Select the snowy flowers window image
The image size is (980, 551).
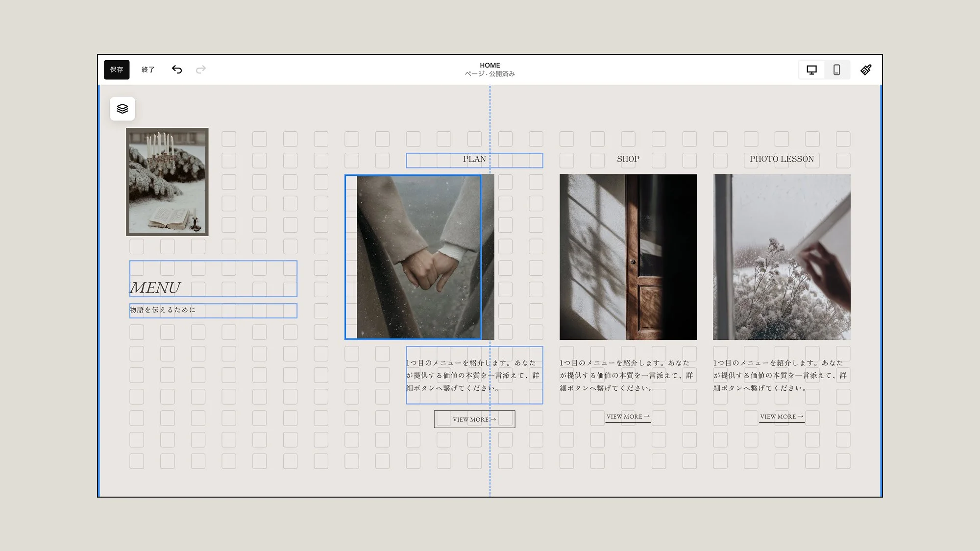coord(782,257)
